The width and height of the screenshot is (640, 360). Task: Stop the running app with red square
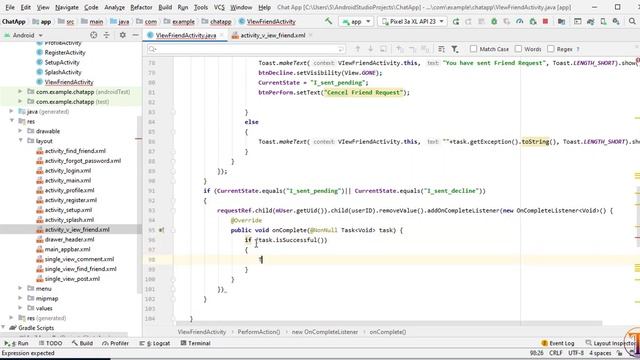click(x=545, y=21)
